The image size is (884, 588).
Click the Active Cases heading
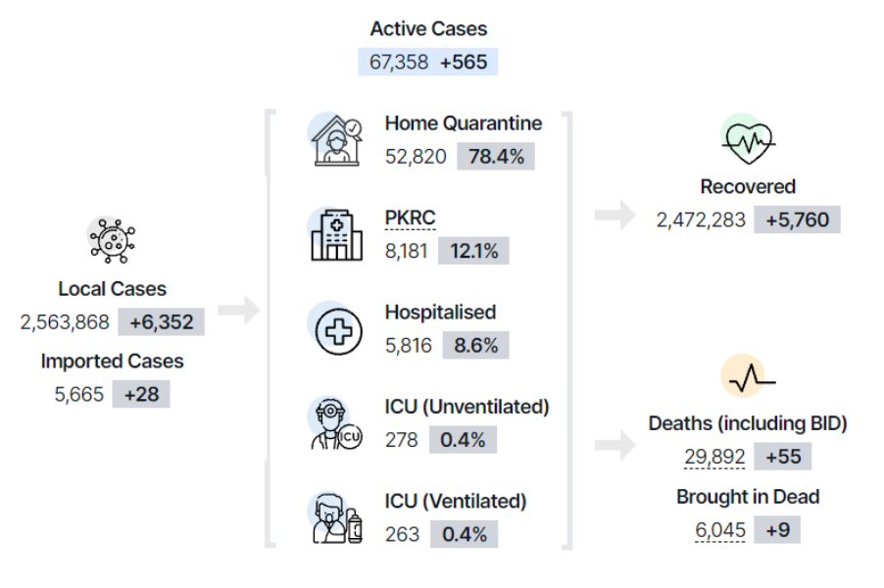click(428, 29)
